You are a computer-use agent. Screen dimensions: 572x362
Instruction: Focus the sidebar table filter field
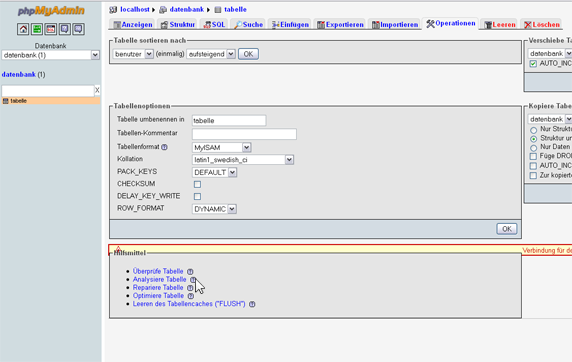(48, 90)
